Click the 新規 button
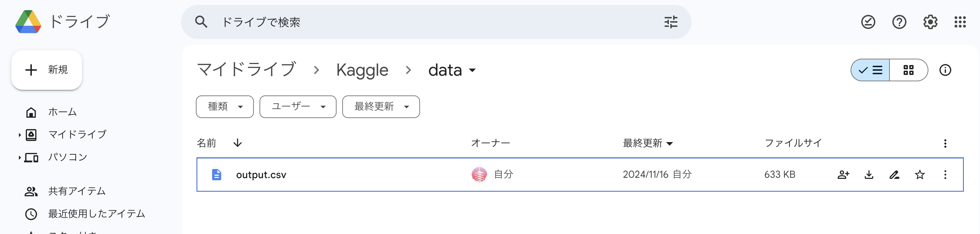The image size is (980, 234). point(46,70)
